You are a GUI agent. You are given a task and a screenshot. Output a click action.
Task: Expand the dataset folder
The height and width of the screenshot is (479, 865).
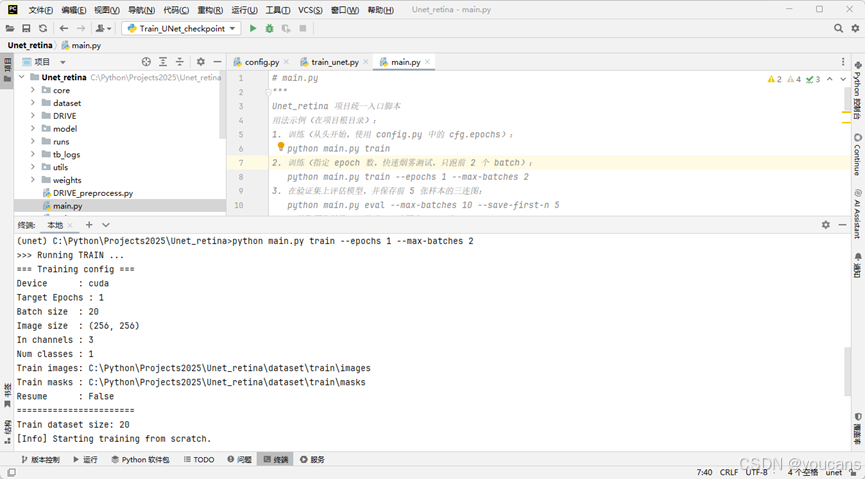pyautogui.click(x=33, y=103)
